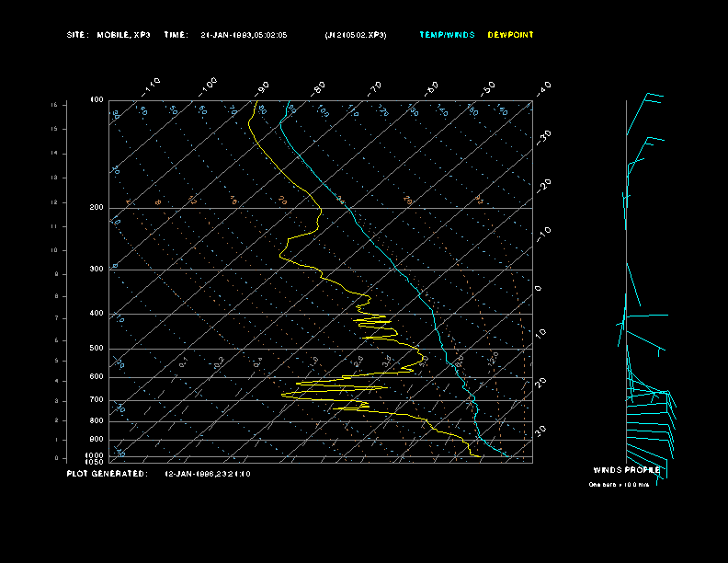Click the '14' height scale label
Screen dimensions: 728x563
click(54, 154)
